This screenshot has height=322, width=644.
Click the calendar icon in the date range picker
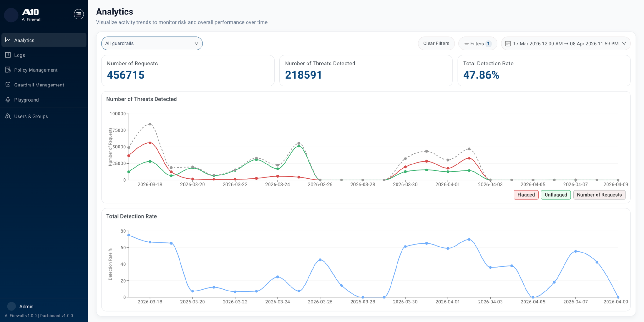(508, 43)
